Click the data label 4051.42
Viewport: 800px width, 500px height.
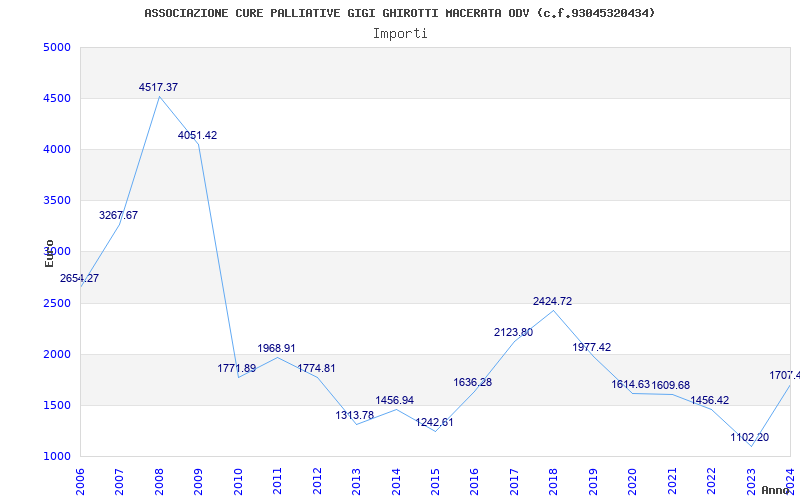[197, 135]
